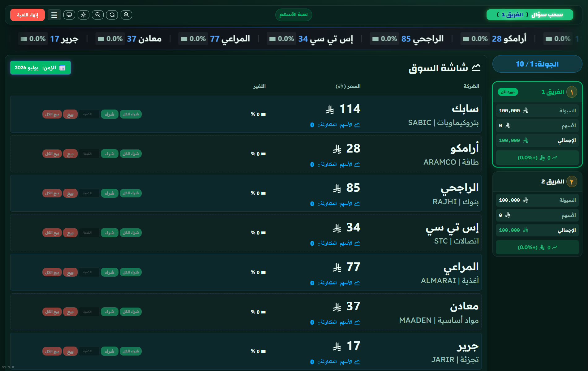Click Buy for MAADEN
588x371 pixels.
(x=109, y=312)
